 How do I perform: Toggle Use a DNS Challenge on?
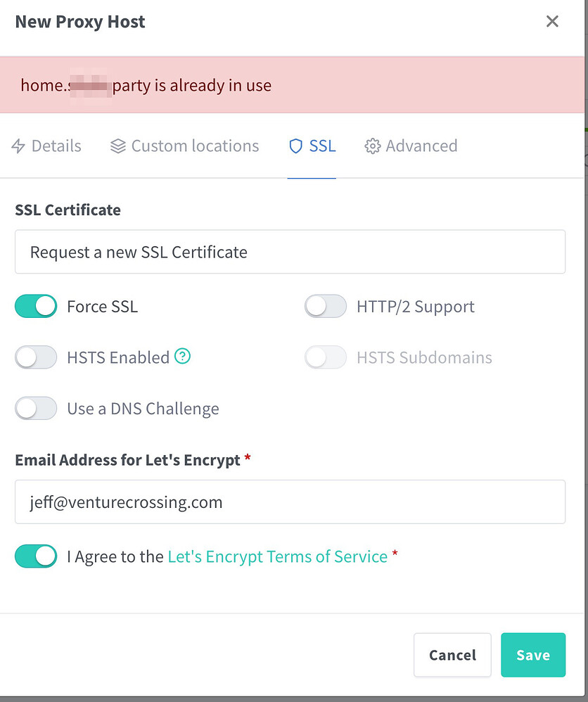tap(36, 408)
